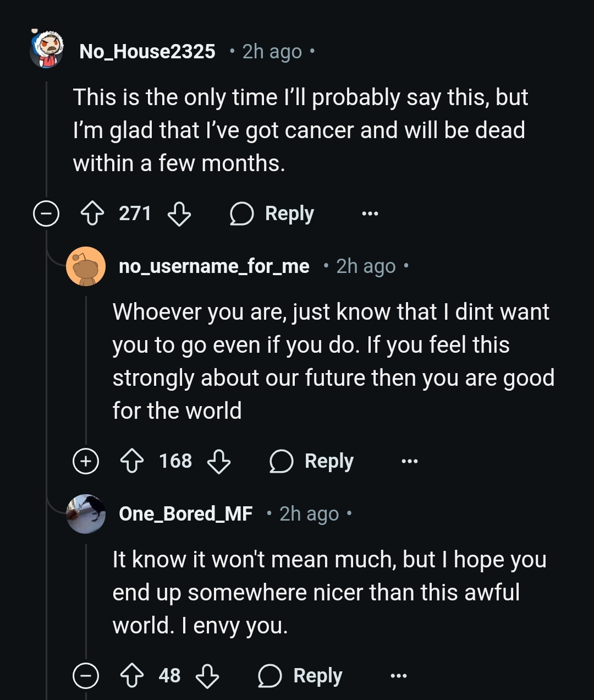
Task: Open more options for No_House2325's comment
Action: pyautogui.click(x=370, y=214)
